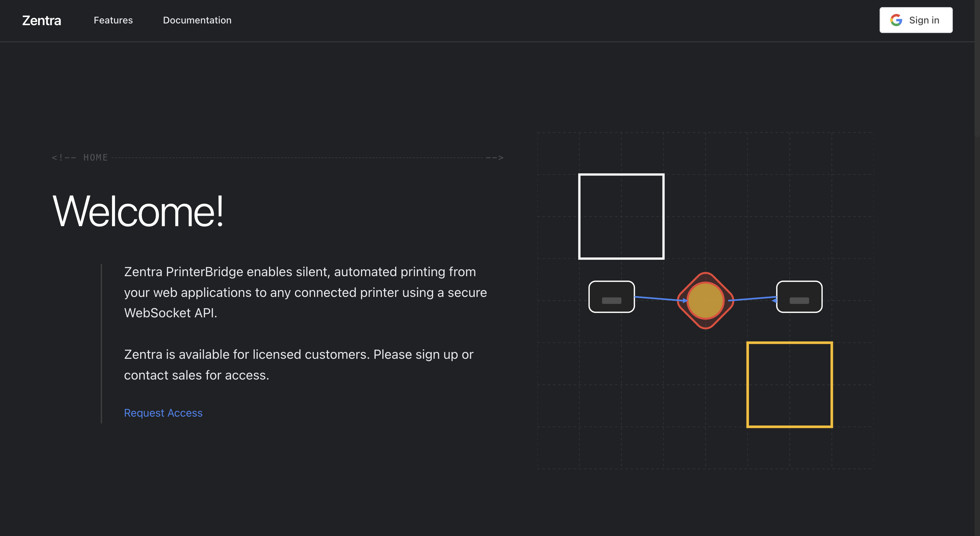The width and height of the screenshot is (980, 536).
Task: Click the Welcome! heading
Action: click(x=138, y=211)
